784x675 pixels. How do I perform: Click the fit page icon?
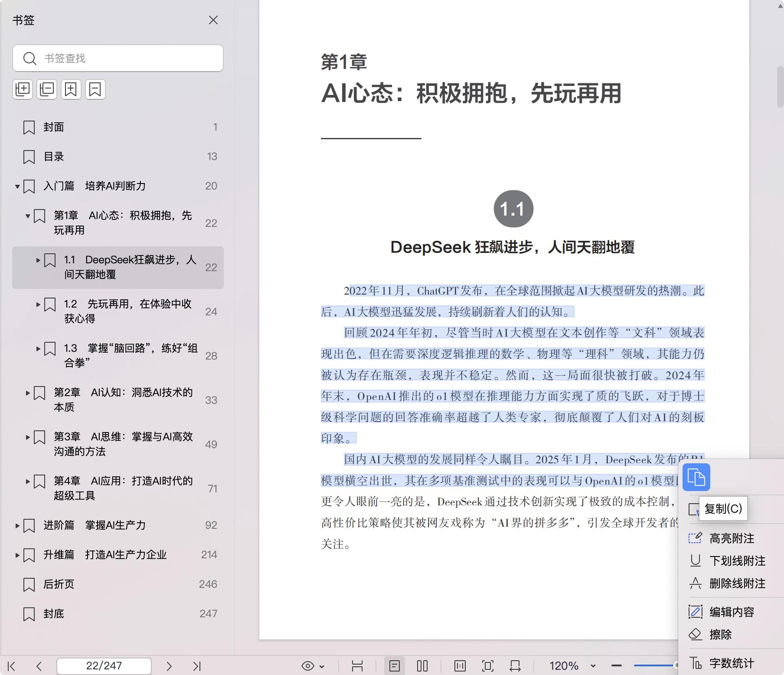[488, 666]
